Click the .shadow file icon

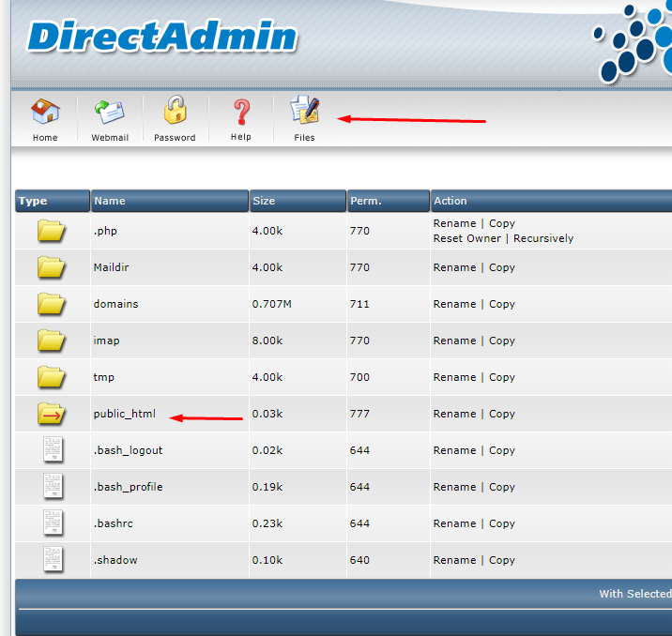click(x=53, y=559)
